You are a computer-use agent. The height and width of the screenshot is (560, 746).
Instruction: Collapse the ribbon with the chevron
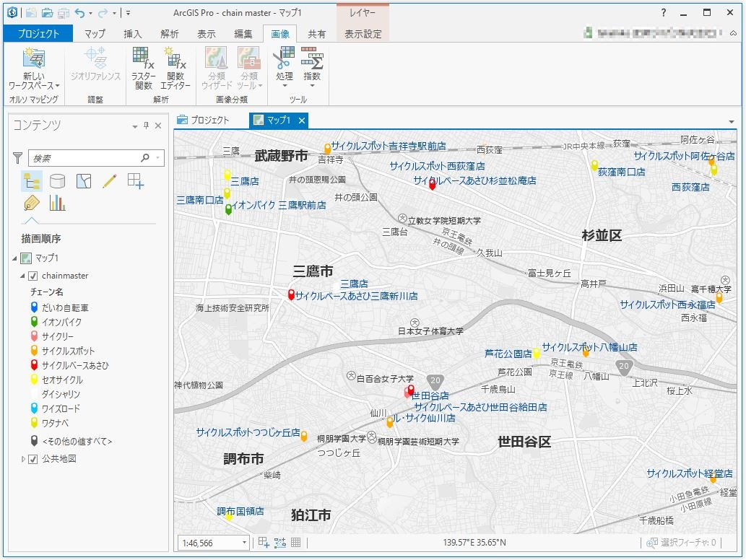pyautogui.click(x=733, y=32)
